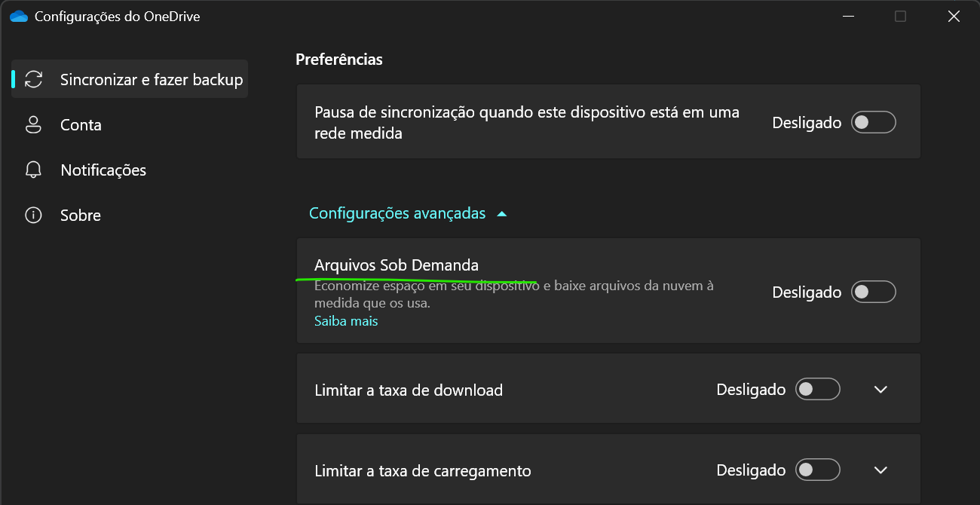This screenshot has height=505, width=980.
Task: Toggle pause sync on metered network switch
Action: (874, 122)
